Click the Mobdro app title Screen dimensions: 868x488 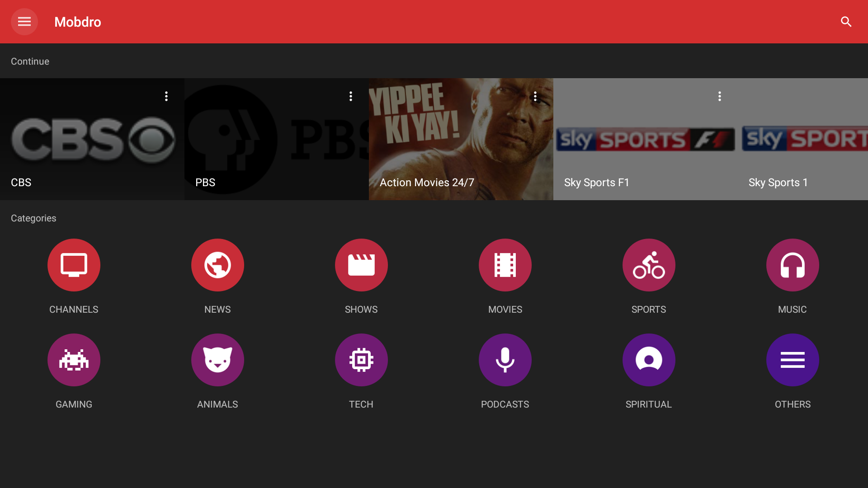point(78,22)
